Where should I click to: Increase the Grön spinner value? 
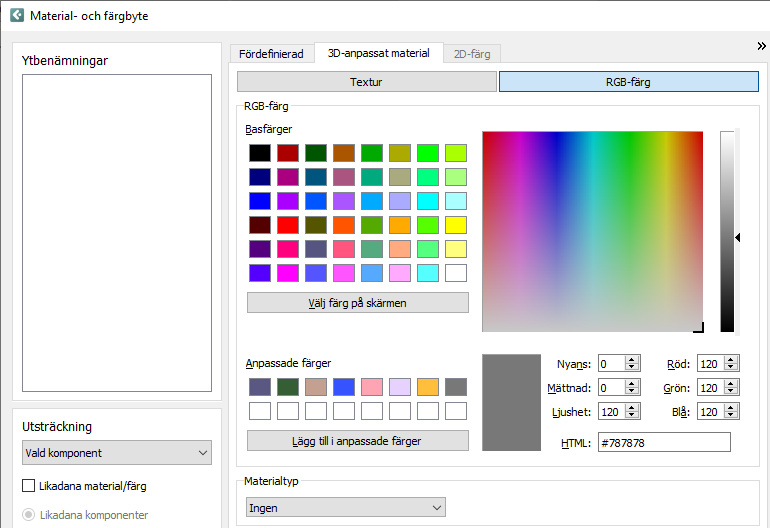732,384
